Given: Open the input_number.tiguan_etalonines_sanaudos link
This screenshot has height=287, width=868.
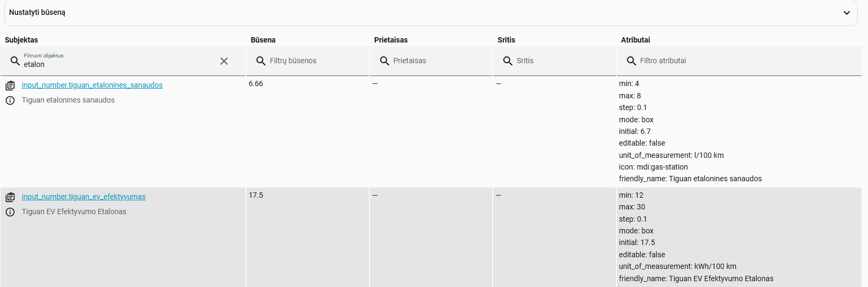Looking at the screenshot, I should [x=92, y=85].
